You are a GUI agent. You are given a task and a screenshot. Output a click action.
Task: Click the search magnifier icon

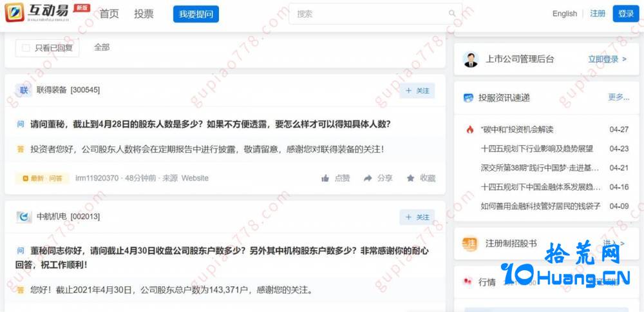(x=452, y=14)
